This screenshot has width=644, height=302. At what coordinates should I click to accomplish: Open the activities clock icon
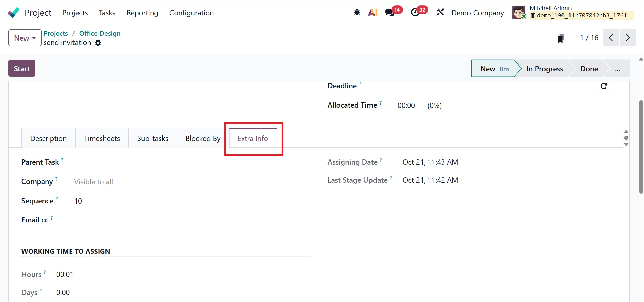415,13
